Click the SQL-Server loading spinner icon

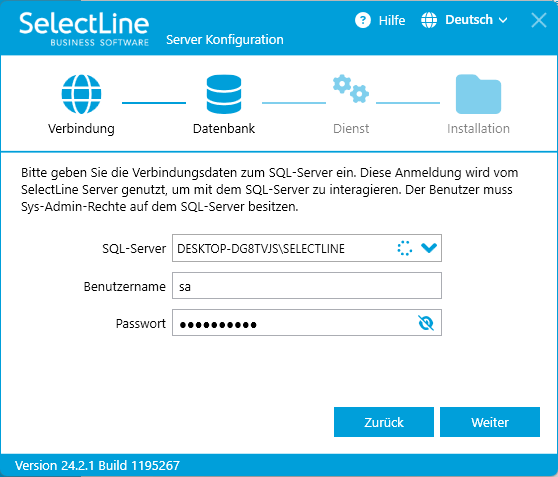pyautogui.click(x=405, y=248)
